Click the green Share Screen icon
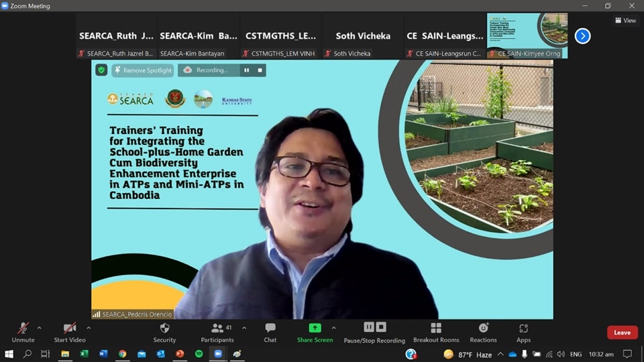The width and height of the screenshot is (644, 362). 315,328
